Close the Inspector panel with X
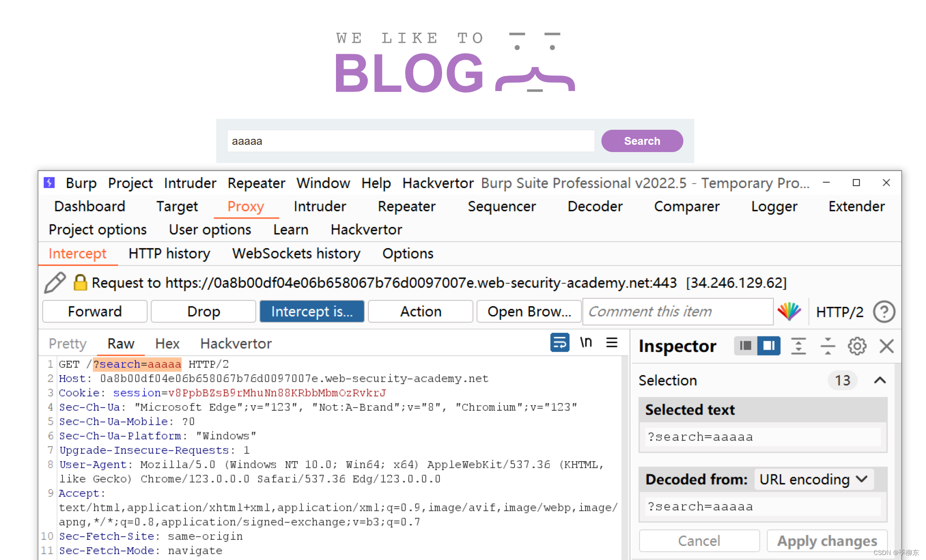 886,346
